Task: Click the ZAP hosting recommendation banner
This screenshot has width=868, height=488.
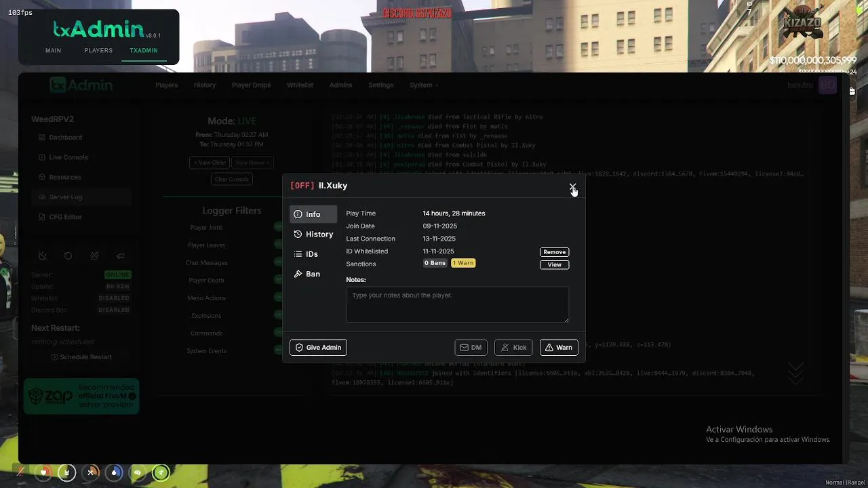Action: click(x=81, y=396)
